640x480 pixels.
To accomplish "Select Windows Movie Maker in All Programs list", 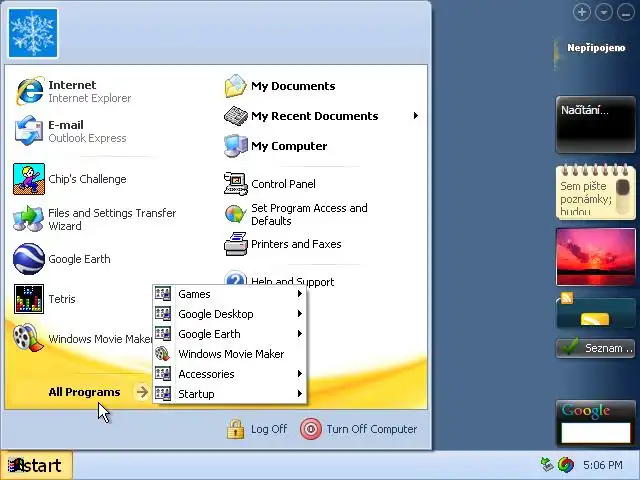I will tap(229, 354).
